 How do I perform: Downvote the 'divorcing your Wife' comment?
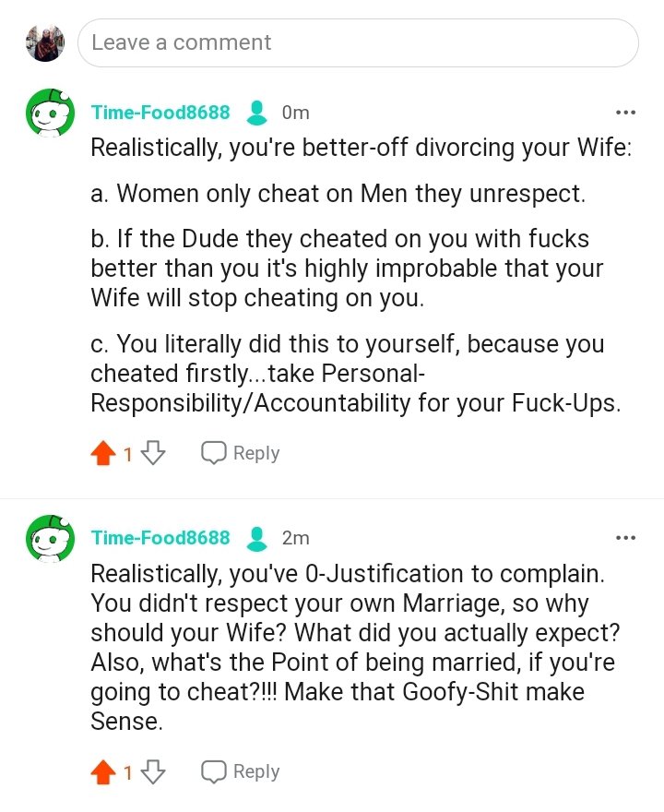click(154, 453)
